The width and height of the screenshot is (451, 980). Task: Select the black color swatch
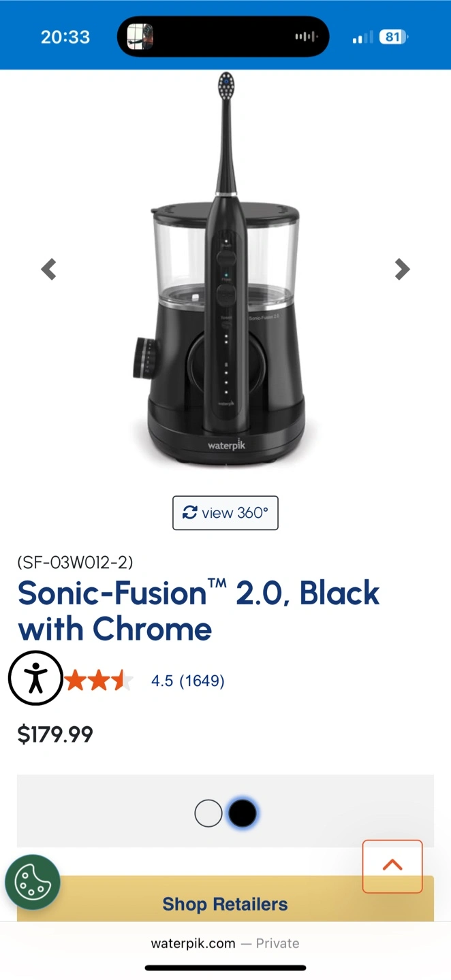click(243, 813)
